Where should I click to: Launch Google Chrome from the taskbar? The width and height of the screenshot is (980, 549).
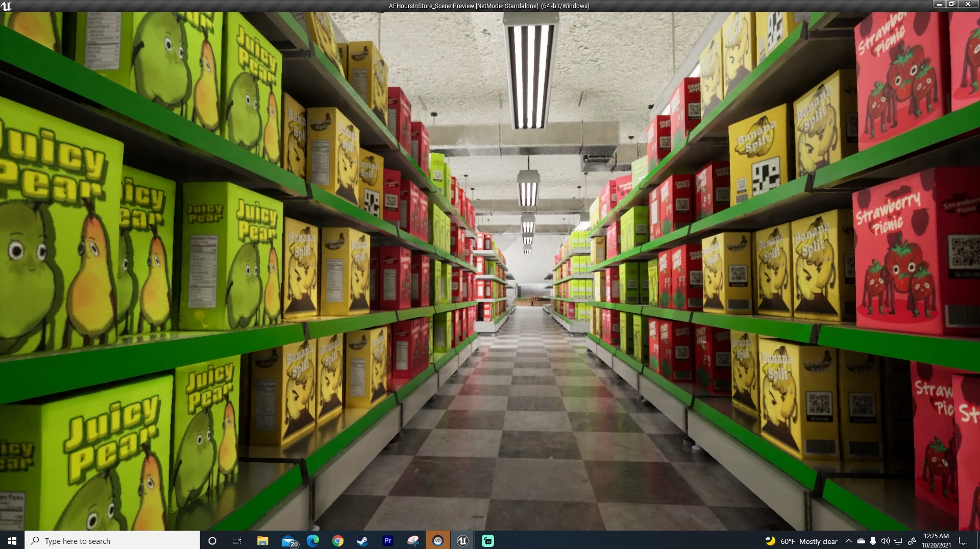pyautogui.click(x=338, y=541)
